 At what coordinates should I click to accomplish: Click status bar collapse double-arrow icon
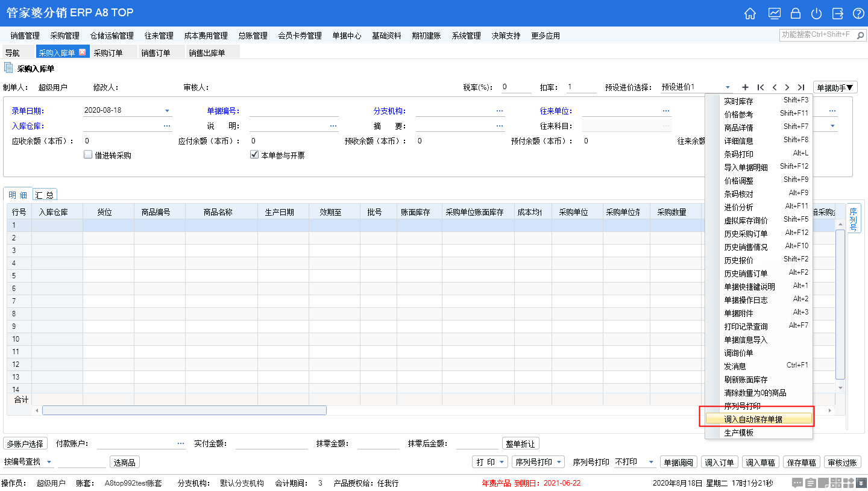point(861,483)
